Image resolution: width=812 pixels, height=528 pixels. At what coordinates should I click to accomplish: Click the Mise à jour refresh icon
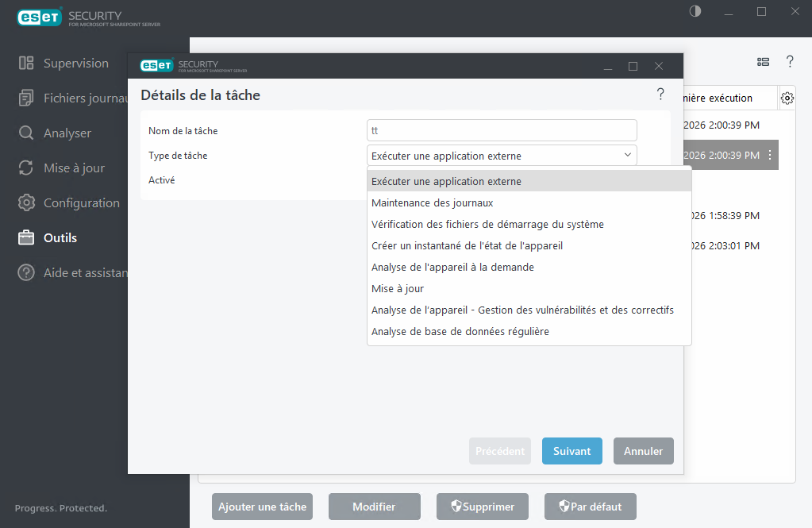(26, 168)
